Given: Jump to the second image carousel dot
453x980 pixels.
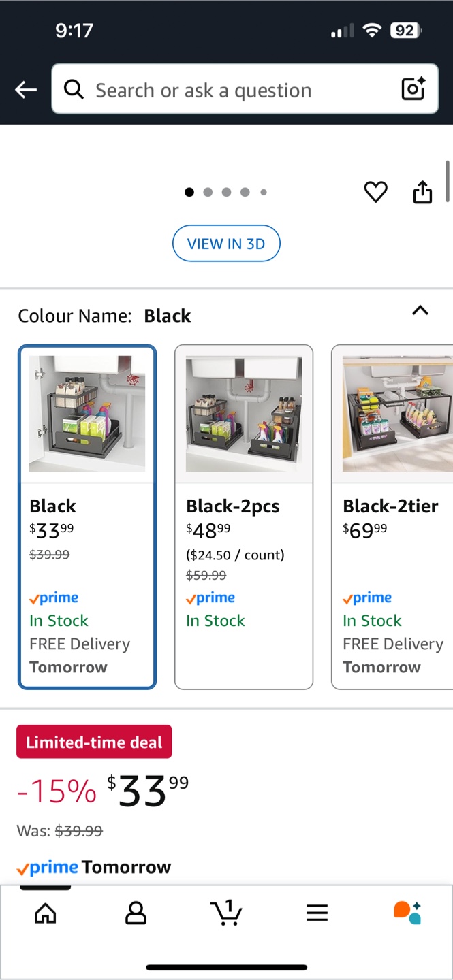Looking at the screenshot, I should 208,192.
